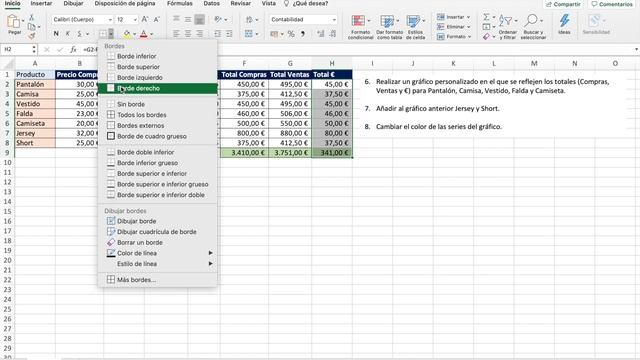The height and width of the screenshot is (360, 640).
Task: Click the Comentarios button
Action: 612,4
